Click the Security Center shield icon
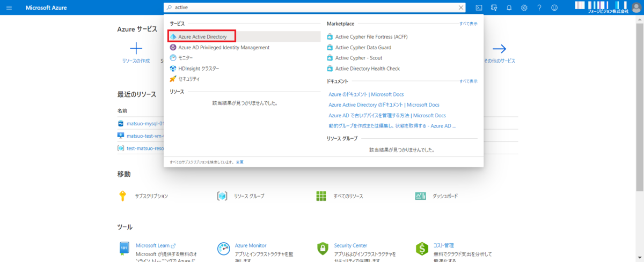The width and height of the screenshot is (644, 262). pos(322,249)
